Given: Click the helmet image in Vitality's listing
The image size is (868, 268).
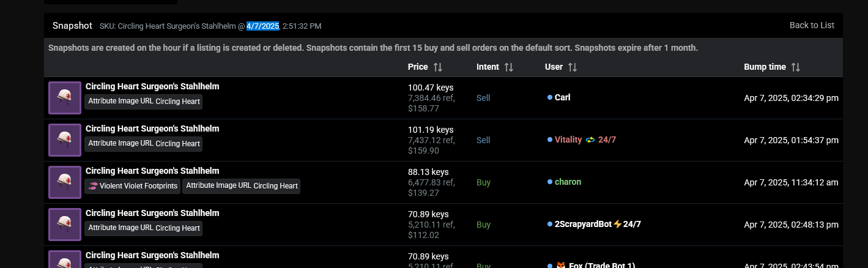Looking at the screenshot, I should (x=65, y=140).
